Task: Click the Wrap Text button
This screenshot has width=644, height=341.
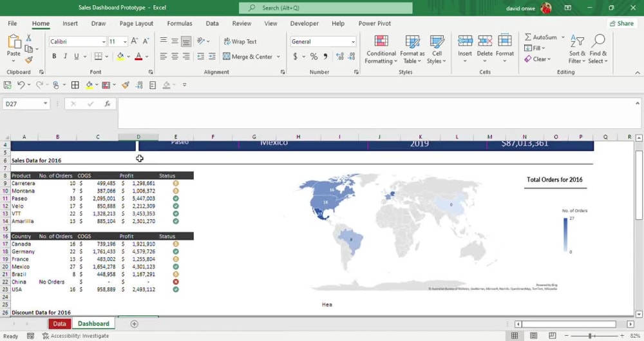Action: [240, 41]
